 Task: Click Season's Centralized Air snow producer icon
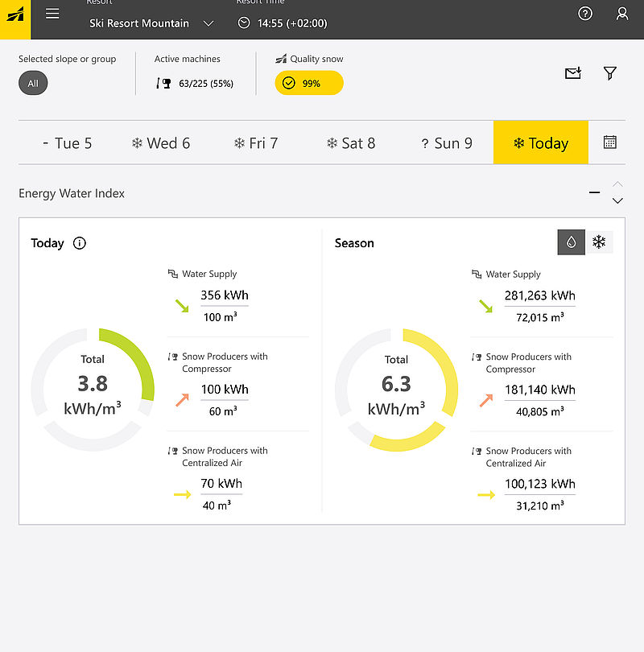click(477, 451)
